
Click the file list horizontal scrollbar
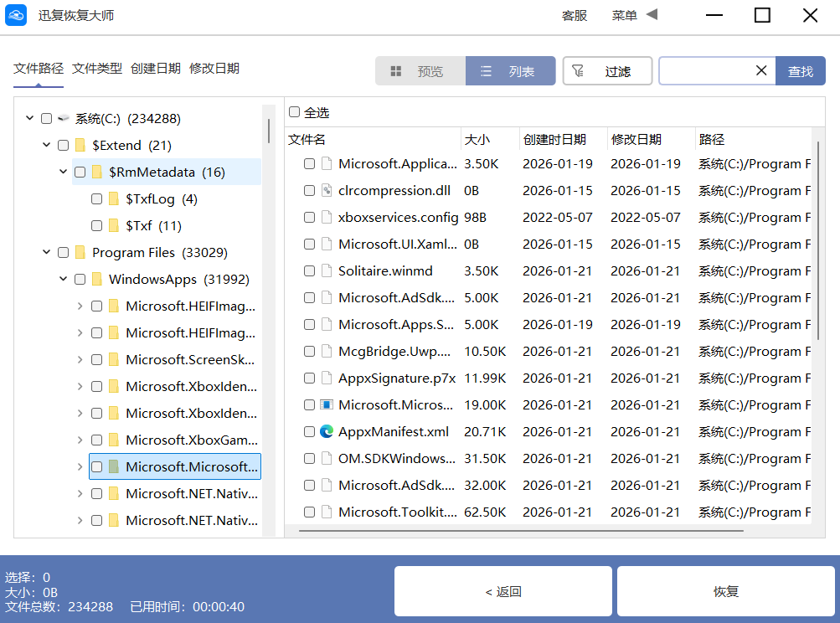click(x=519, y=530)
